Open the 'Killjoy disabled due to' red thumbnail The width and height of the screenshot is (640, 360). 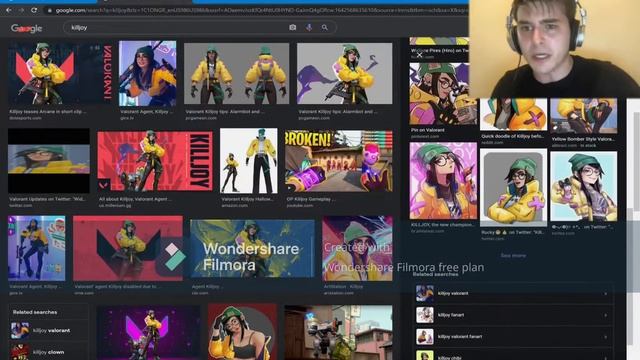128,249
